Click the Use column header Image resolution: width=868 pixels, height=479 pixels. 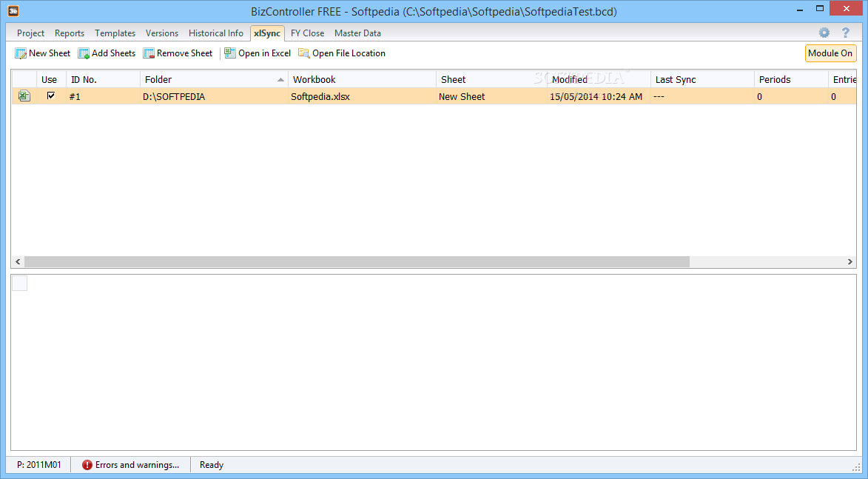(x=51, y=80)
